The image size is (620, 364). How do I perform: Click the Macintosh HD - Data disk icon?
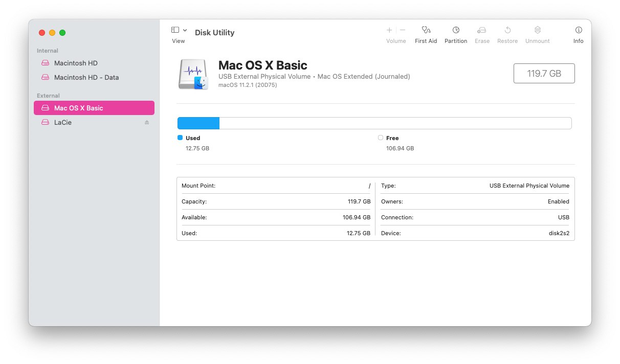coord(45,77)
